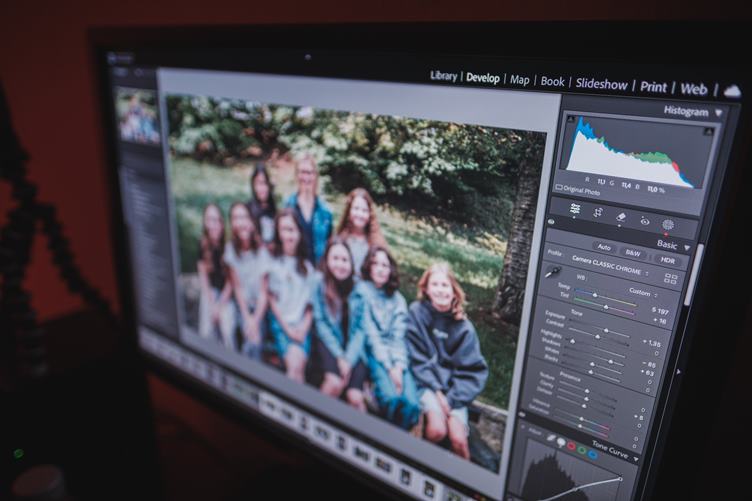Select the Crop overlay tool
The image size is (752, 501).
click(x=598, y=213)
